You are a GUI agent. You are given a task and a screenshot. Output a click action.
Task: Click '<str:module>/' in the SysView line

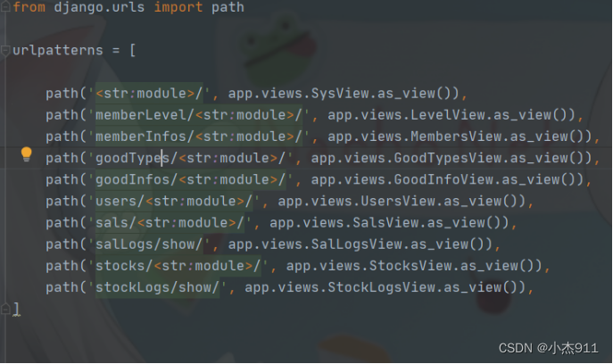pos(149,94)
